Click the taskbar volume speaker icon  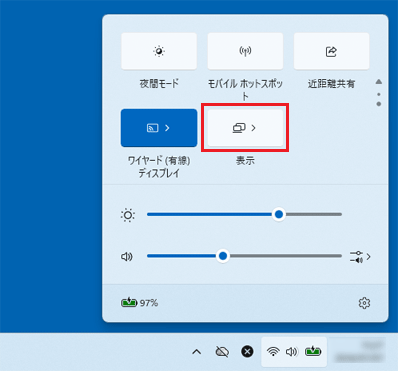(292, 352)
